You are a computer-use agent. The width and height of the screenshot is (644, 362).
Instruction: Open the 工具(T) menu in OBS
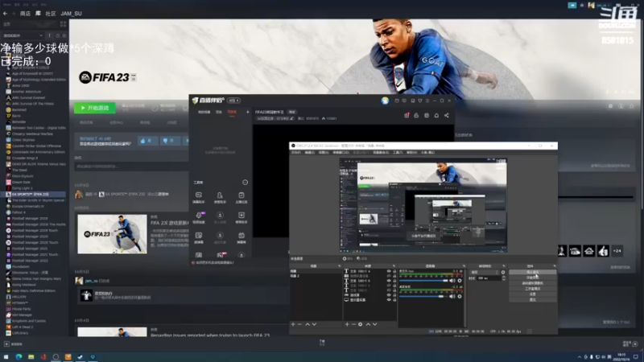(x=398, y=152)
